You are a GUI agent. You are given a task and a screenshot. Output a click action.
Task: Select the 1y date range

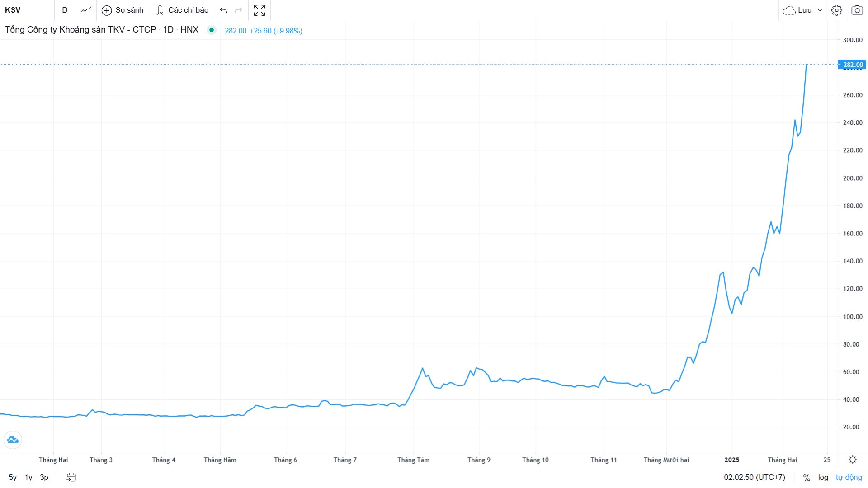(28, 477)
